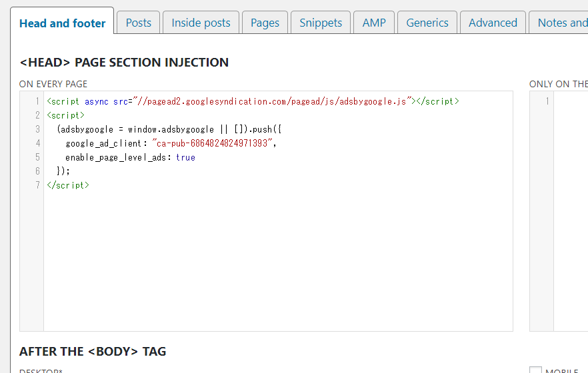Click the AFTER THE <BODY> TAG heading
This screenshot has height=373, width=588.
93,351
